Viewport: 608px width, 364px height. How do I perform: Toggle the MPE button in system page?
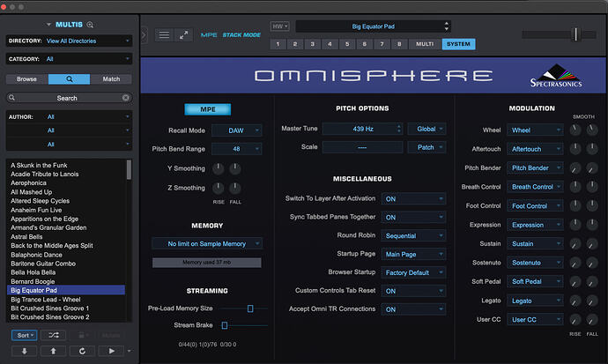(x=208, y=109)
